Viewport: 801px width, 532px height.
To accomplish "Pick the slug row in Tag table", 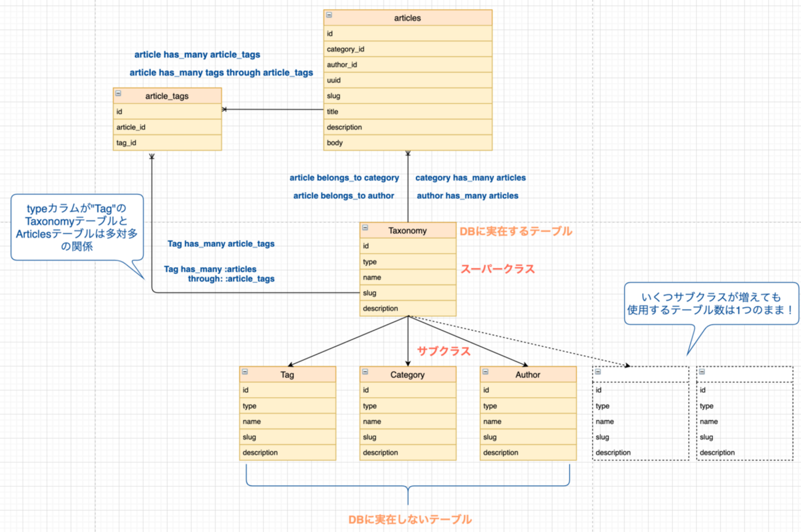I will click(x=287, y=437).
